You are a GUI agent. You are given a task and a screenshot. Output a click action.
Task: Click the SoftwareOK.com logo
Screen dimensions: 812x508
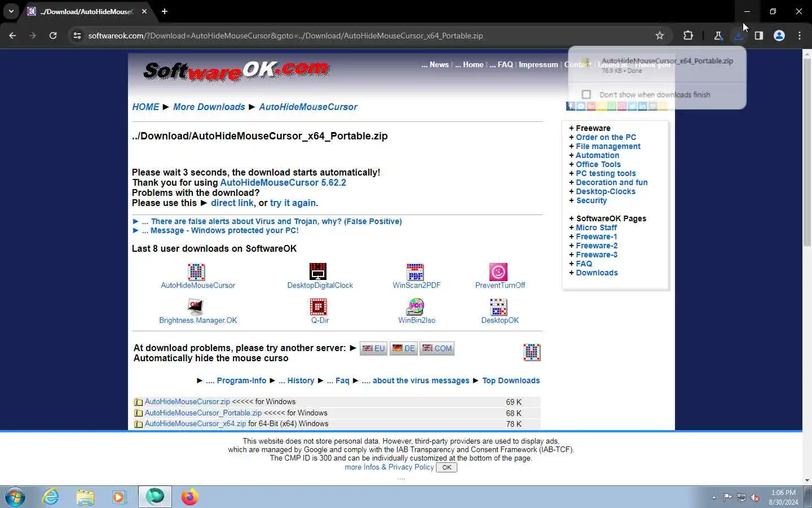click(237, 71)
